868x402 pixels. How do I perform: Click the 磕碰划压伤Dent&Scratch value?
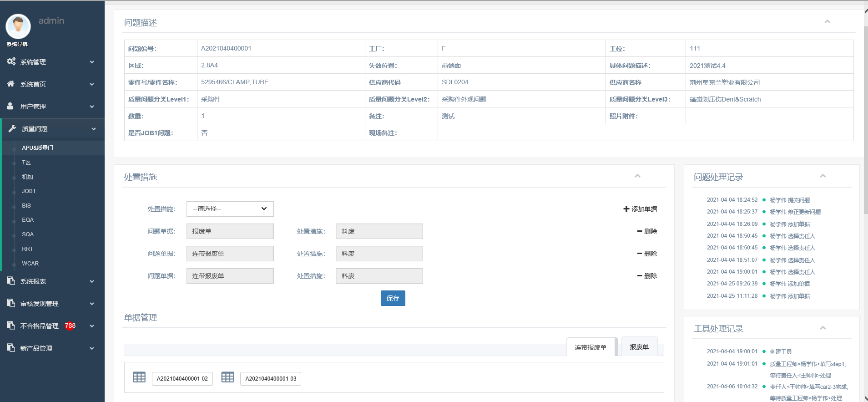725,99
